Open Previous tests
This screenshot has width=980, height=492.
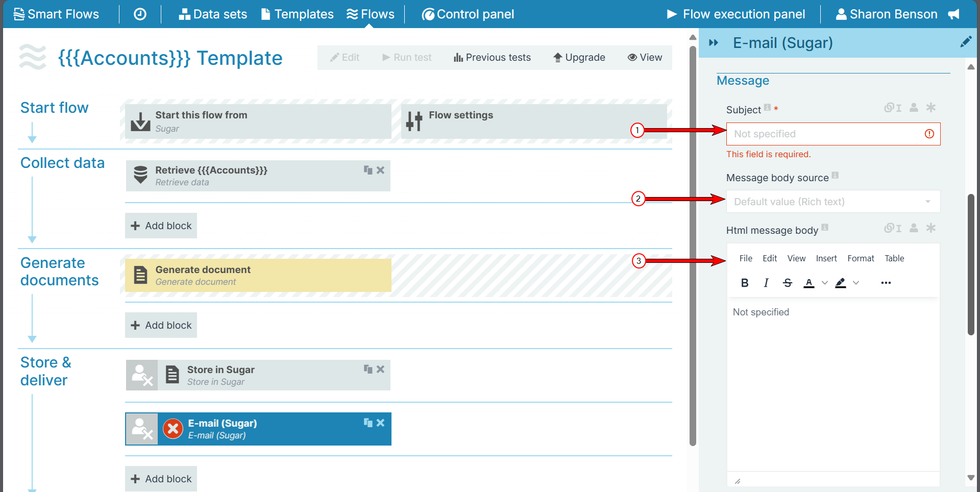click(492, 57)
